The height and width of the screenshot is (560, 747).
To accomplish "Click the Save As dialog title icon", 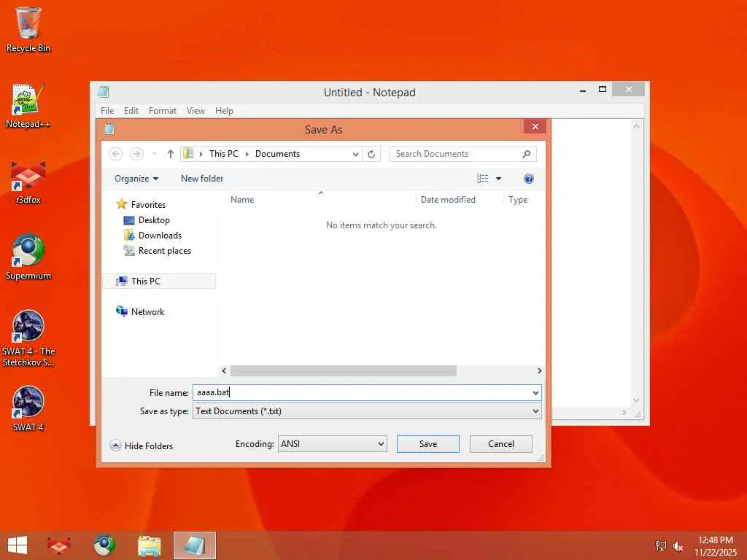I will click(x=109, y=129).
